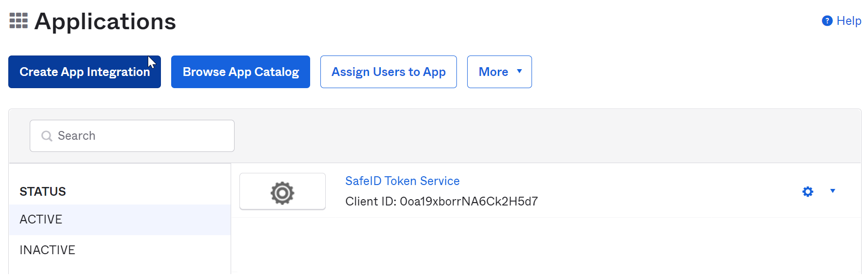This screenshot has width=868, height=279.
Task: Click the blue Help question mark icon
Action: [827, 21]
